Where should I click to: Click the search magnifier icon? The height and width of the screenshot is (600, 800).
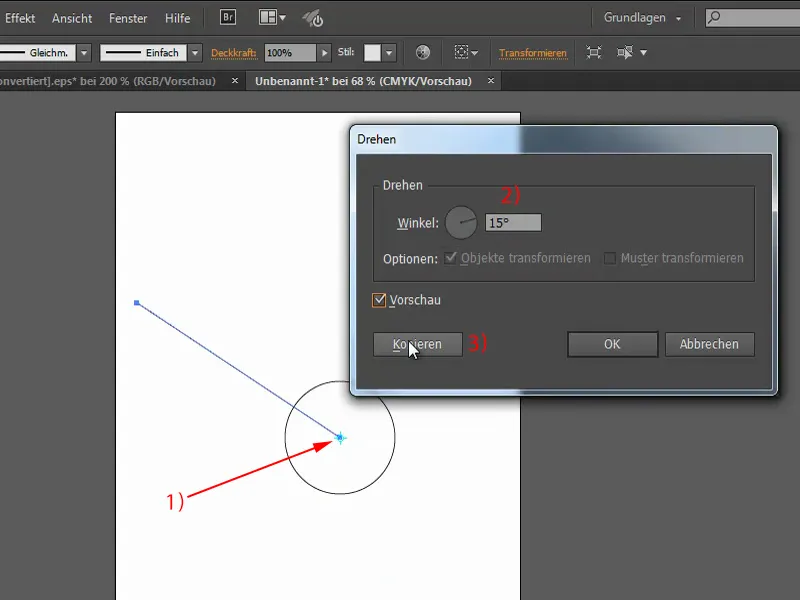click(714, 17)
